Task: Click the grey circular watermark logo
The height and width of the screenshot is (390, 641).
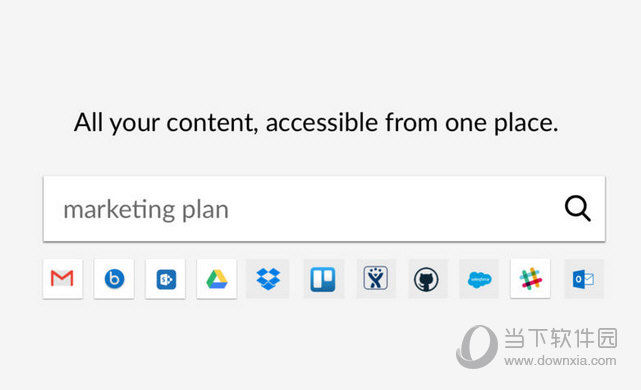Action: 477,347
